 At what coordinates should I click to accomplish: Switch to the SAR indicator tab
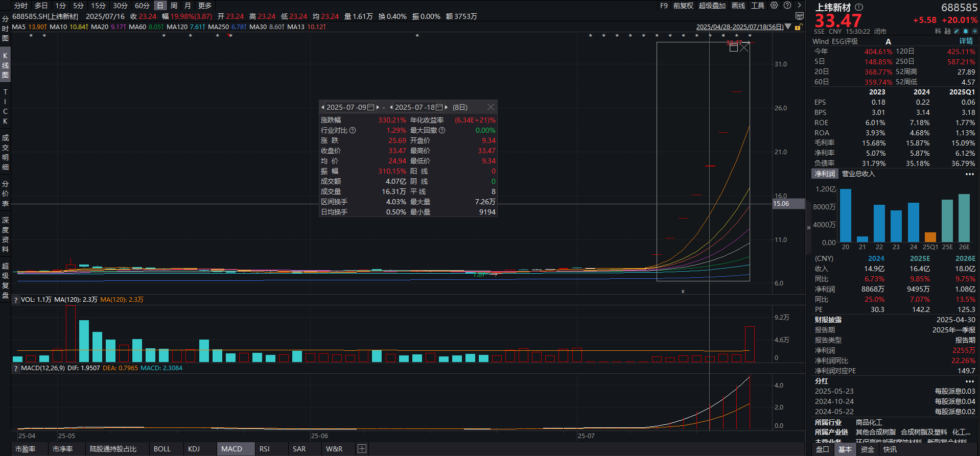pos(299,449)
